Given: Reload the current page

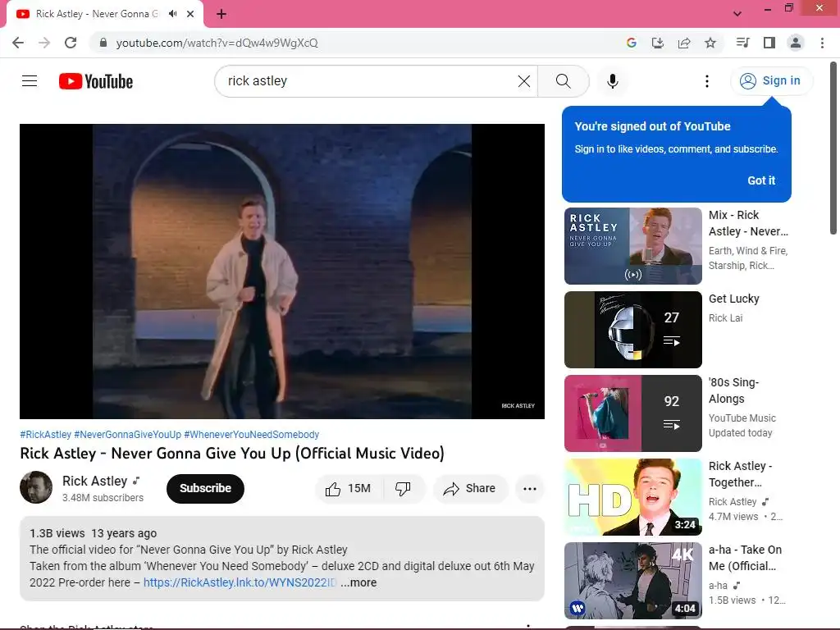Looking at the screenshot, I should [71, 43].
